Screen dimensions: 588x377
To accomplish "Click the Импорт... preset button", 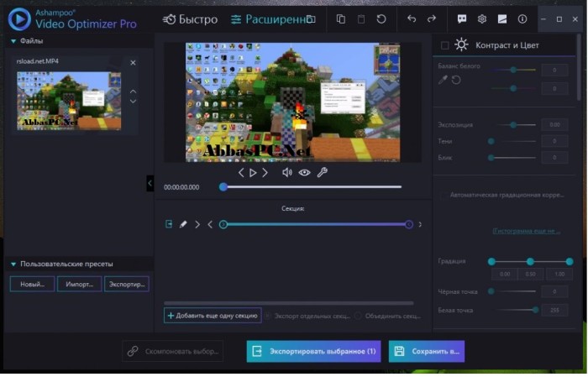I will point(80,284).
